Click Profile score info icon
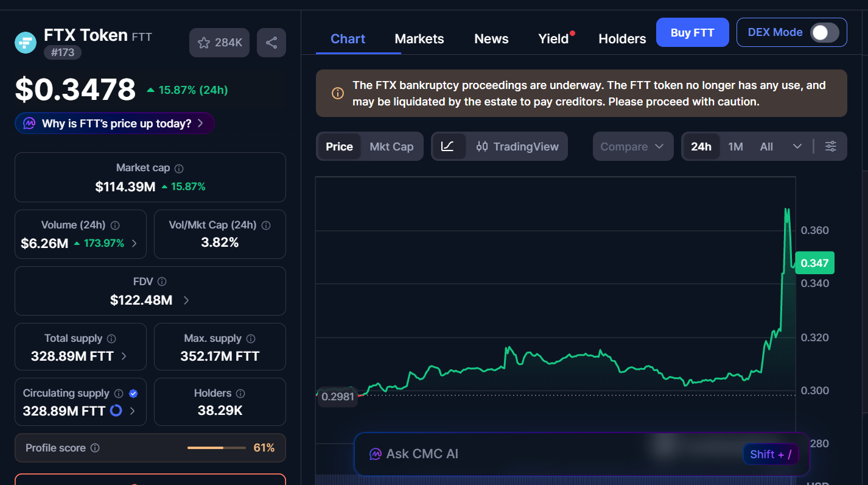This screenshot has width=868, height=485. (95, 448)
